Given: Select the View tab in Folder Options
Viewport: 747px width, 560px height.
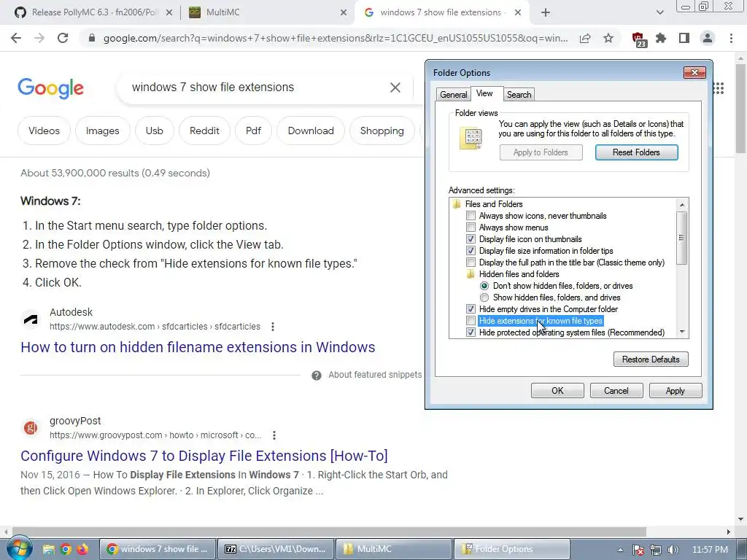Looking at the screenshot, I should [484, 93].
